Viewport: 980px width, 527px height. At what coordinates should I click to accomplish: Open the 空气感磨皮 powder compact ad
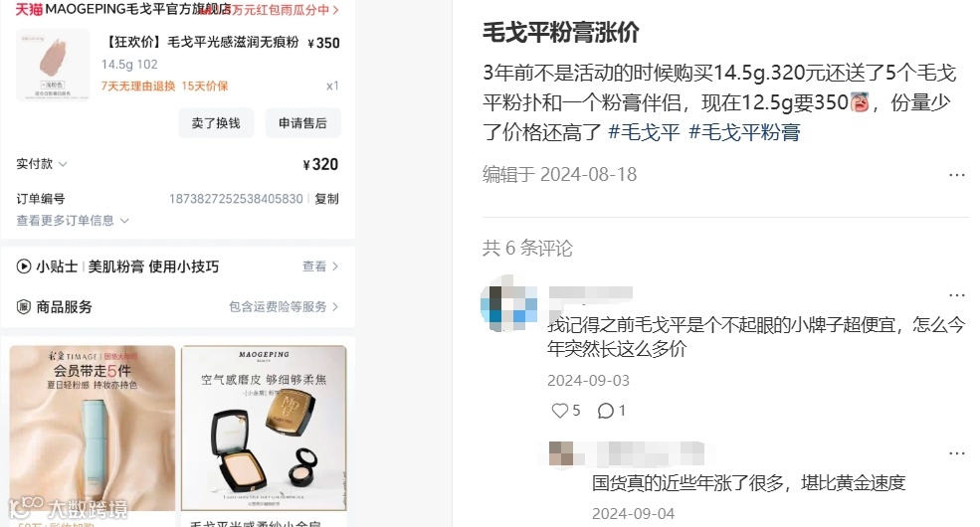(264, 429)
